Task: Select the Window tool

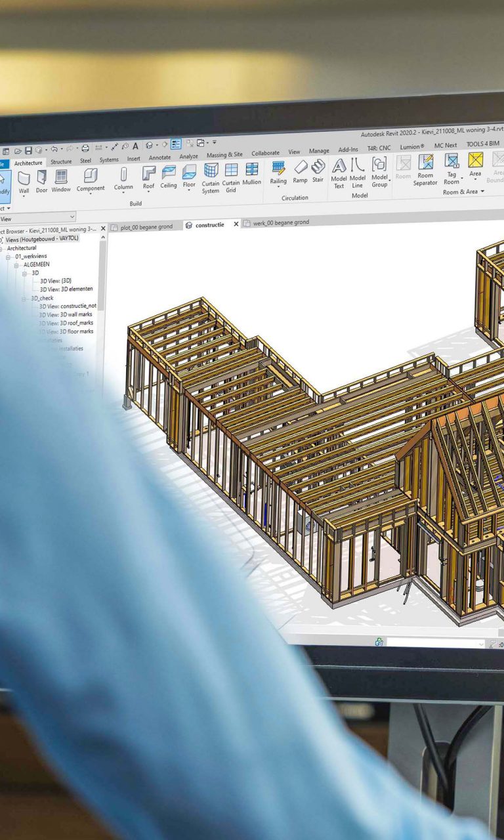Action: click(61, 180)
